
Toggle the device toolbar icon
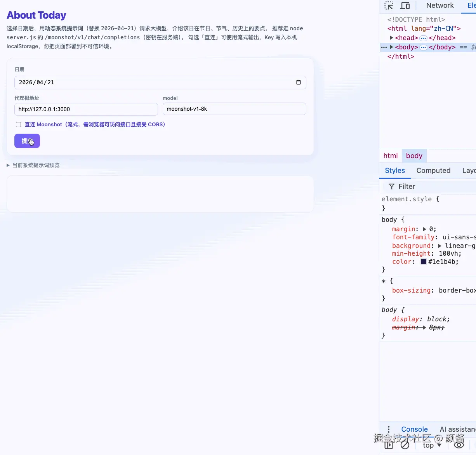(x=405, y=5)
